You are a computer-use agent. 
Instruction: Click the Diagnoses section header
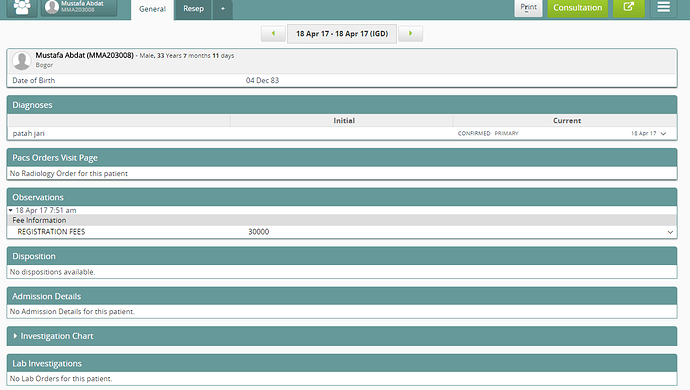click(x=342, y=105)
